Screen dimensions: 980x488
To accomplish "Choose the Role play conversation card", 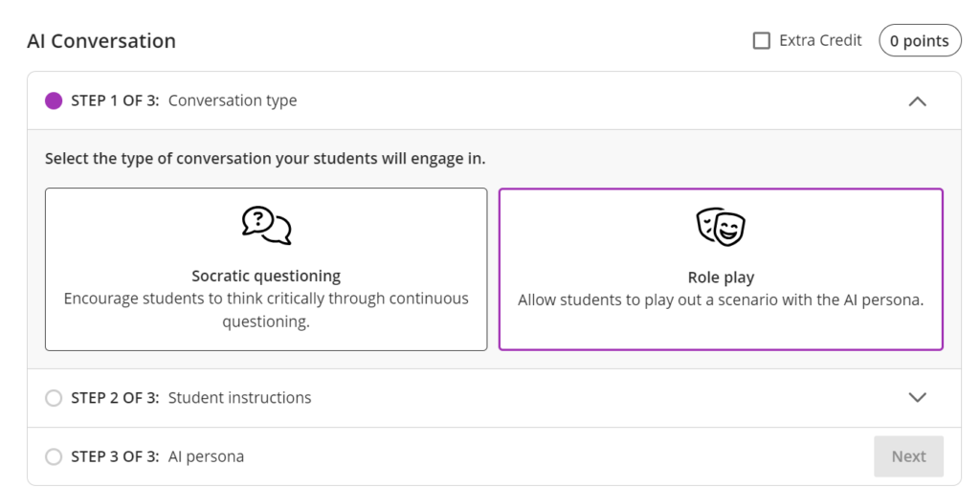I will tap(721, 269).
